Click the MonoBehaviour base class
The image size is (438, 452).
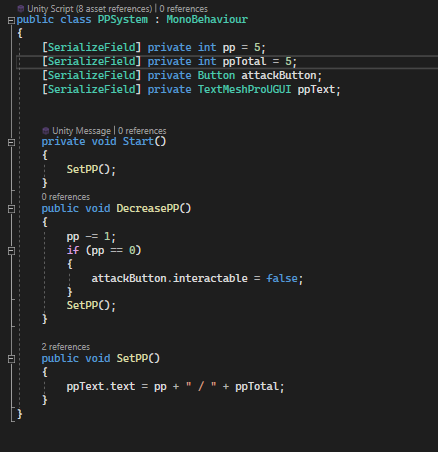[207, 19]
